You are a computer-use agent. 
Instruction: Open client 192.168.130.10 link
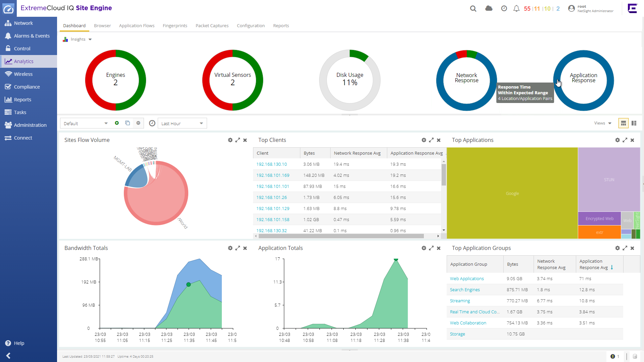(x=271, y=164)
